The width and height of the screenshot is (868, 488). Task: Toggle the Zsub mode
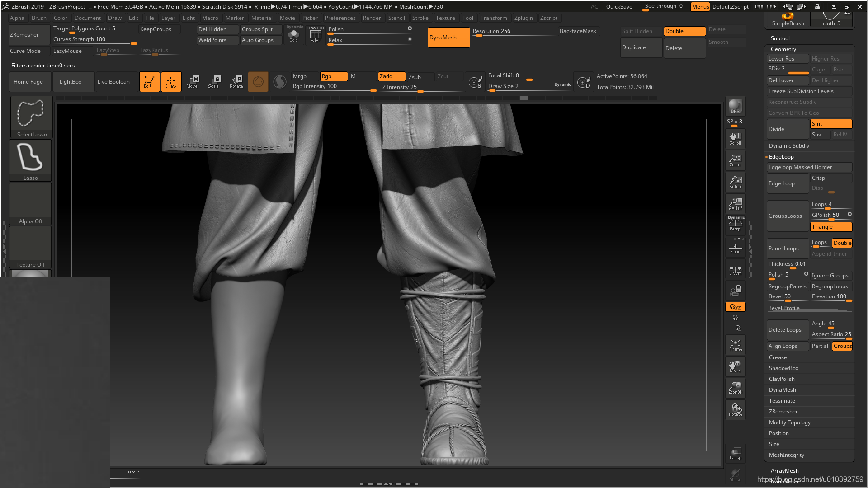420,77
